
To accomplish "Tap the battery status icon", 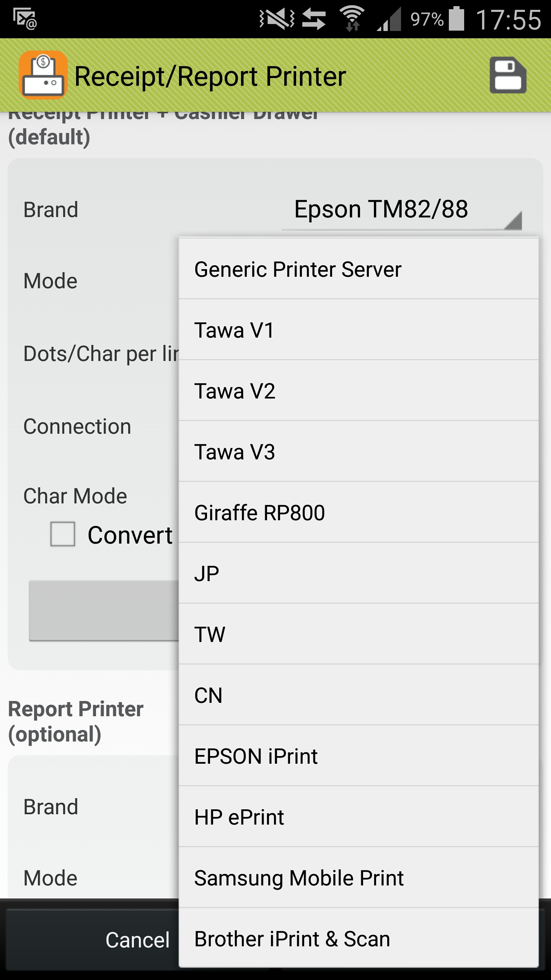I will point(456,18).
